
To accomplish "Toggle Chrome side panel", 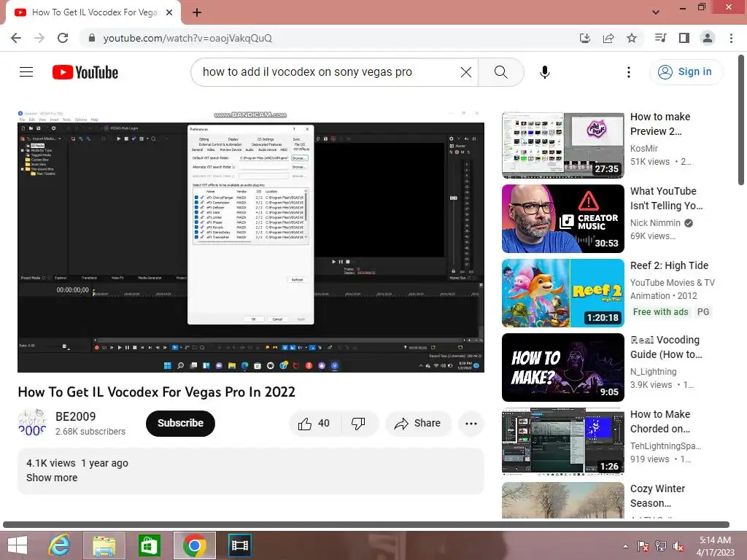I will tap(684, 38).
